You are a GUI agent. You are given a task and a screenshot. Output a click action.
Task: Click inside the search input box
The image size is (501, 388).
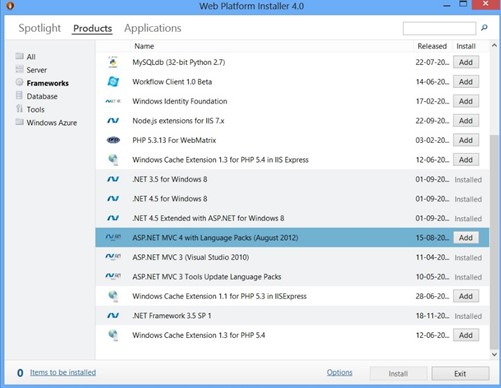pos(439,28)
